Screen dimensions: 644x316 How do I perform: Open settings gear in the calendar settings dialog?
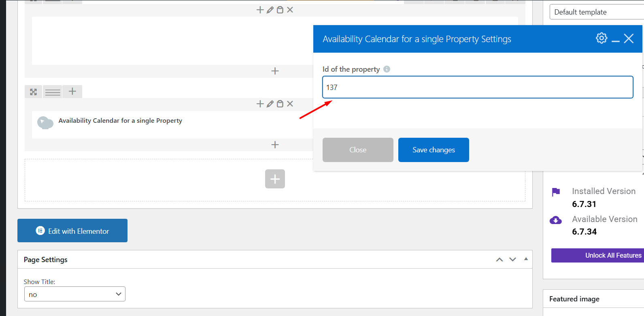coord(601,38)
